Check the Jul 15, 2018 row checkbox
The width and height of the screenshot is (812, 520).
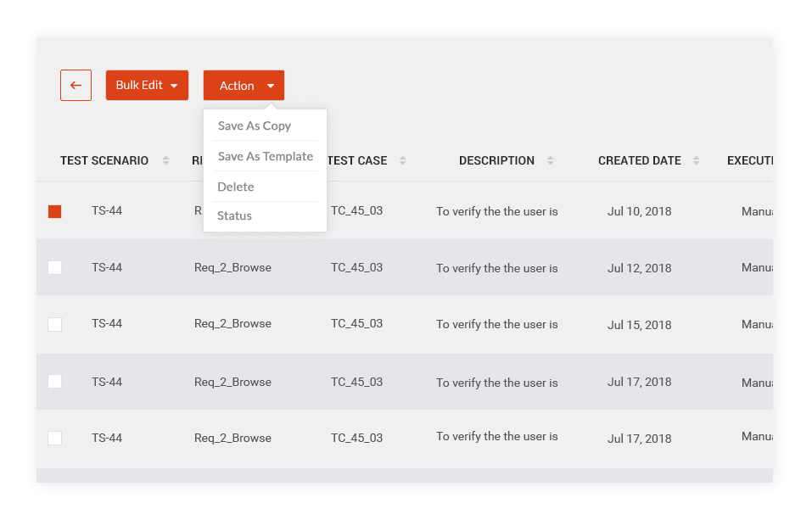pyautogui.click(x=55, y=324)
